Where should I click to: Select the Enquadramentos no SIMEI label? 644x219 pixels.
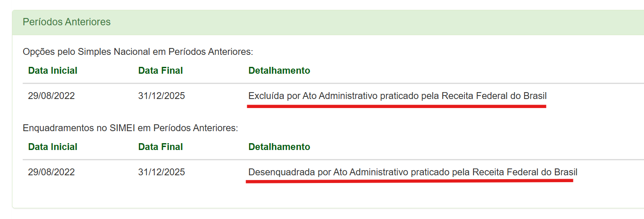(x=130, y=128)
